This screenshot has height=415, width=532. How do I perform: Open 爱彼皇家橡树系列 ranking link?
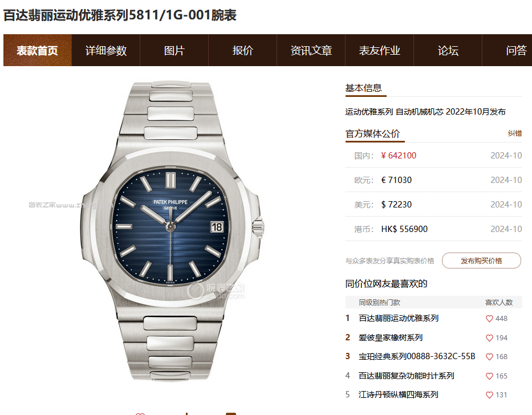(x=391, y=337)
